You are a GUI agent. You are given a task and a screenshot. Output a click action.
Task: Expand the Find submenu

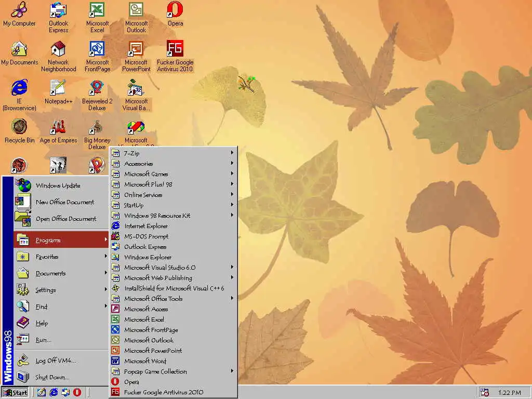(x=61, y=307)
